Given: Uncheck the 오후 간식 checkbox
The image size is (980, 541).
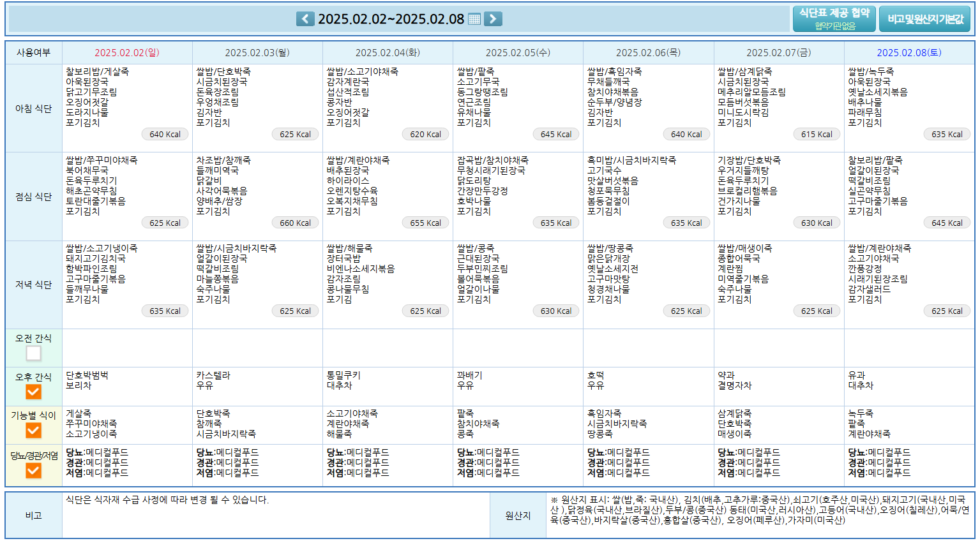Looking at the screenshot, I should (34, 392).
